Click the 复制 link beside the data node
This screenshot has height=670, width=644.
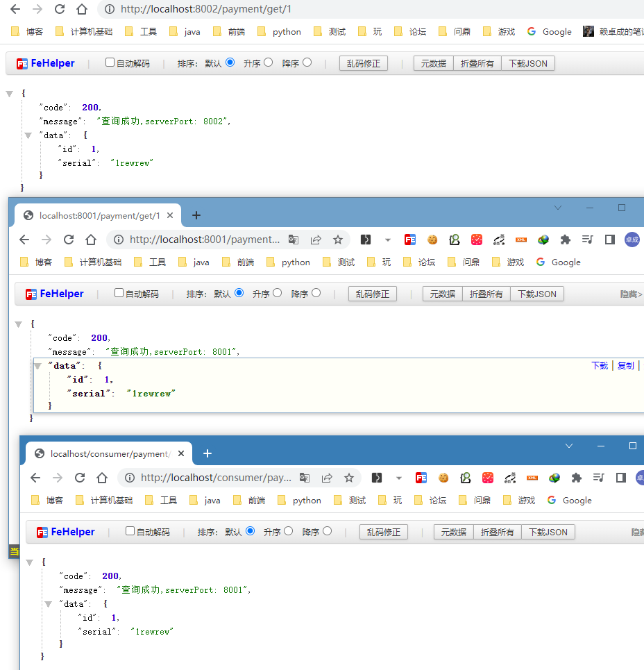click(x=626, y=366)
